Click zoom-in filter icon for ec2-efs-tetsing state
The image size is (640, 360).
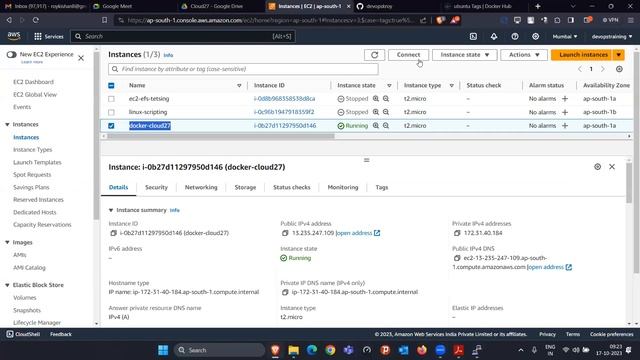coord(376,99)
